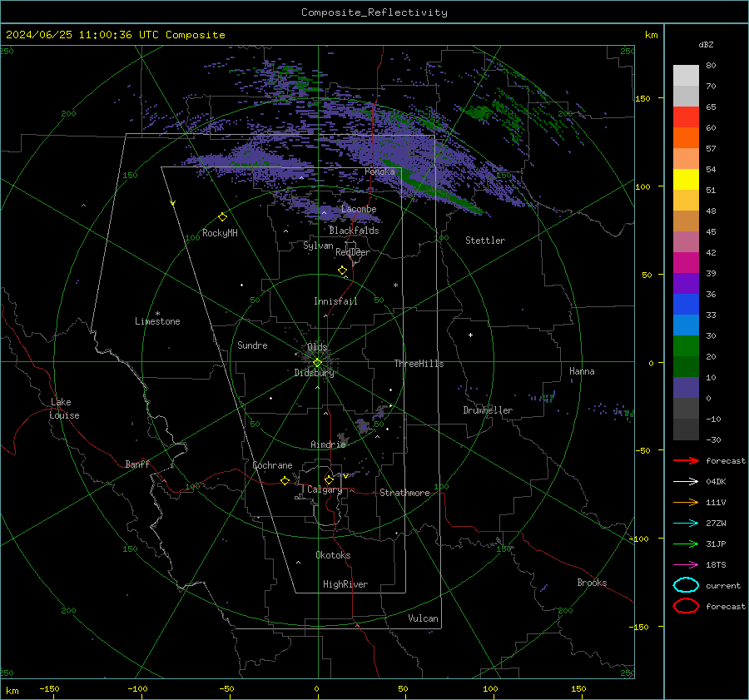749x700 pixels.
Task: Select the Calgary city label
Action: click(325, 489)
